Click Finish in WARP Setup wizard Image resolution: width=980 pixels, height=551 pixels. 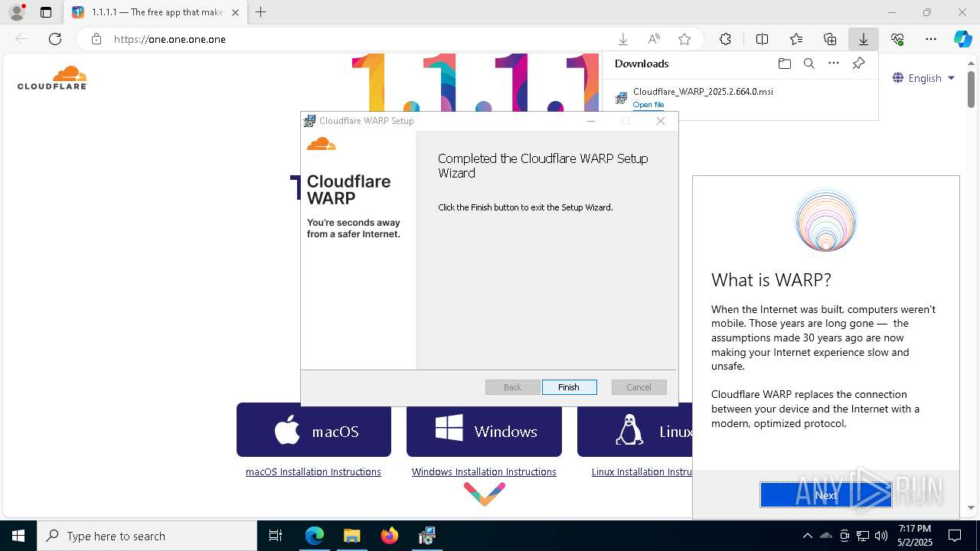(569, 387)
